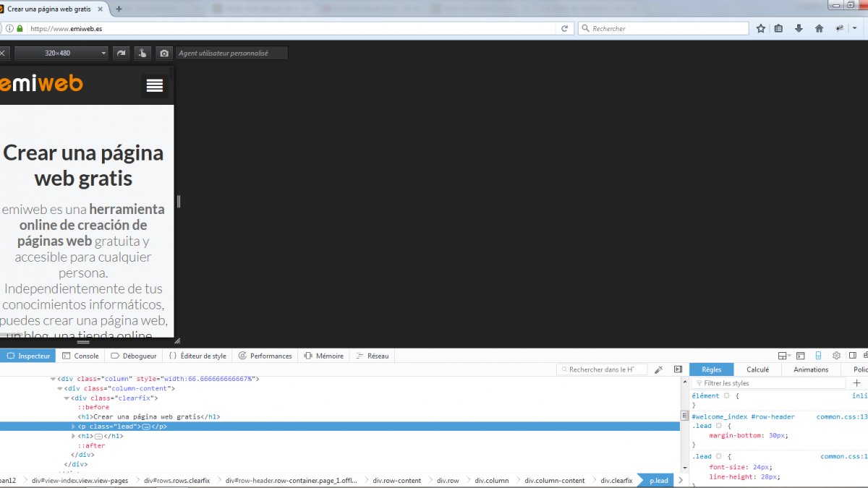Open a new browser tab
The image size is (868, 488).
click(119, 9)
